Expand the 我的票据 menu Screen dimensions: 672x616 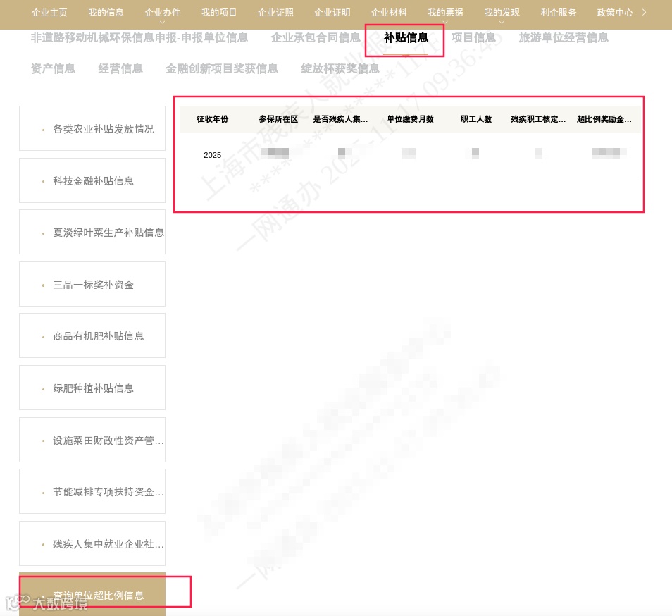click(445, 13)
